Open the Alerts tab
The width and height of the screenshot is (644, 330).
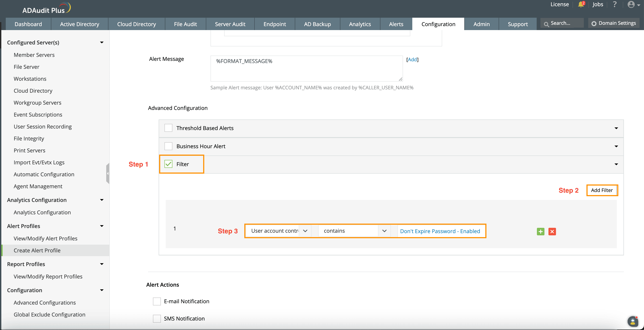(x=396, y=24)
